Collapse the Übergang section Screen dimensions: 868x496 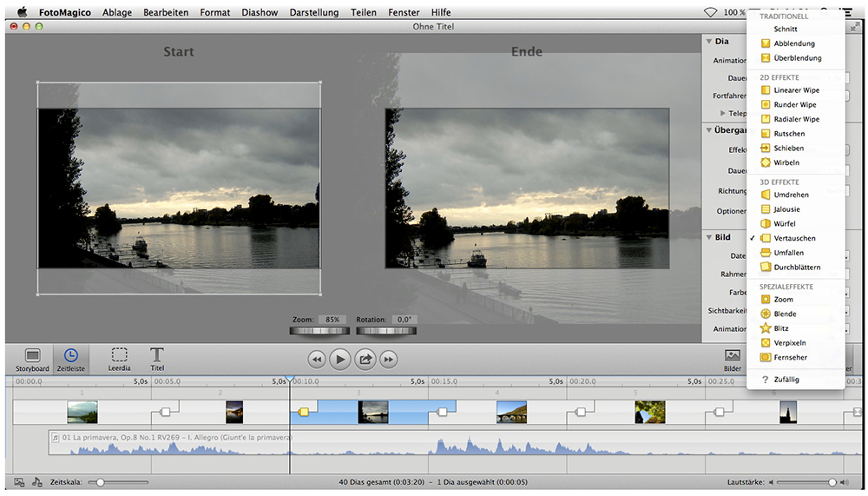pyautogui.click(x=709, y=130)
